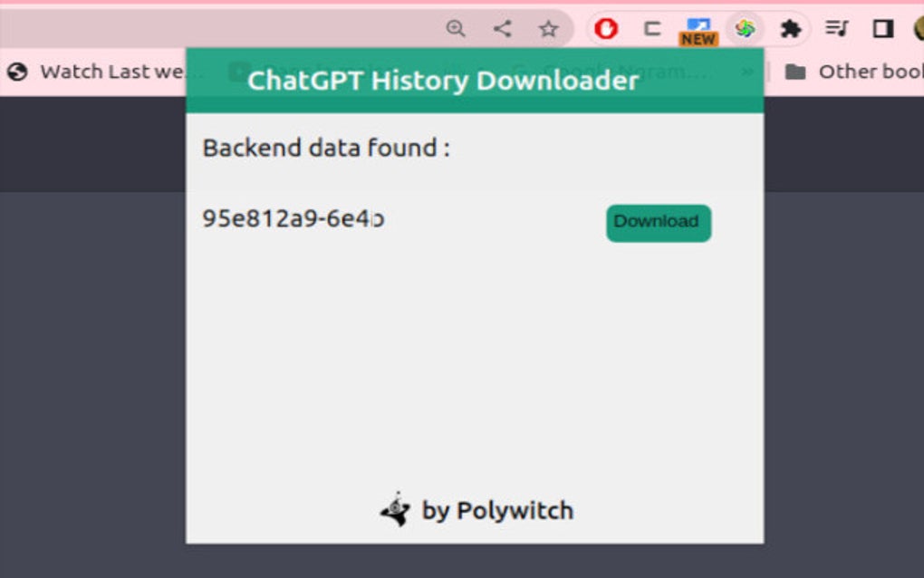This screenshot has height=578, width=924.
Task: Open the Extensions puzzle piece menu
Action: 791,29
